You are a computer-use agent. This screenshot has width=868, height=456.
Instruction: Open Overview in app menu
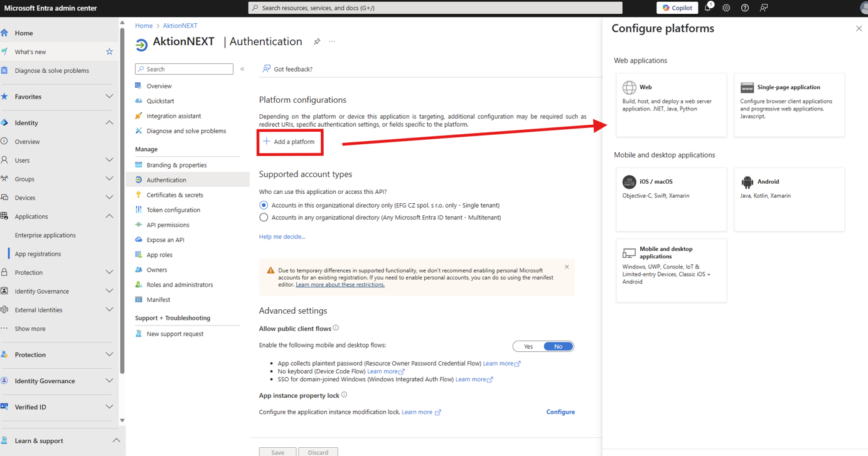pyautogui.click(x=159, y=86)
